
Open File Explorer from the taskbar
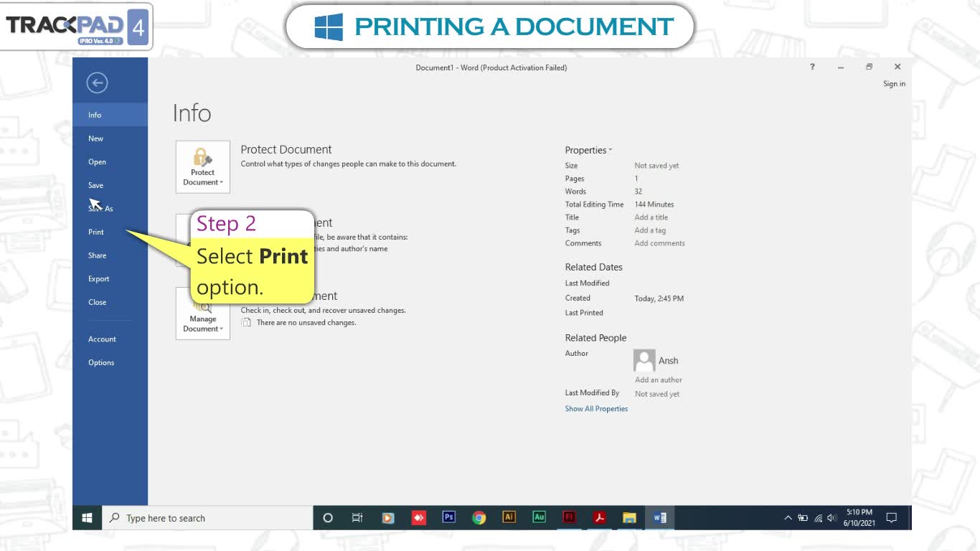pyautogui.click(x=629, y=518)
